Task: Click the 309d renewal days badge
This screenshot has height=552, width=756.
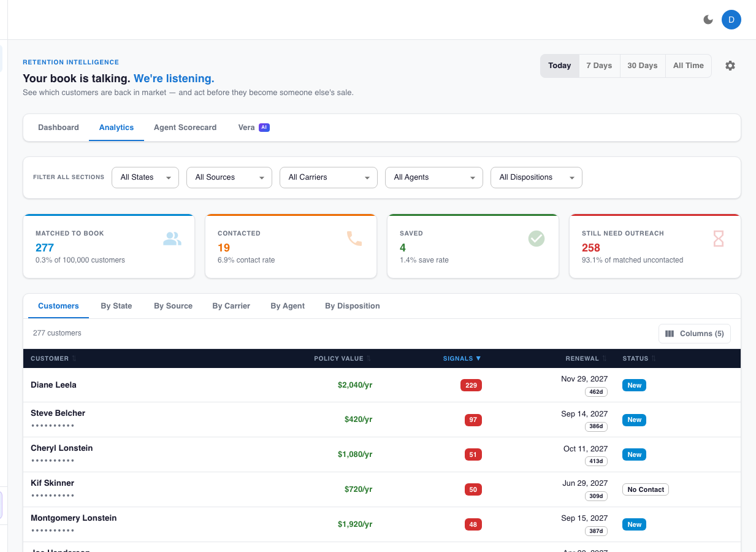Action: click(x=596, y=496)
